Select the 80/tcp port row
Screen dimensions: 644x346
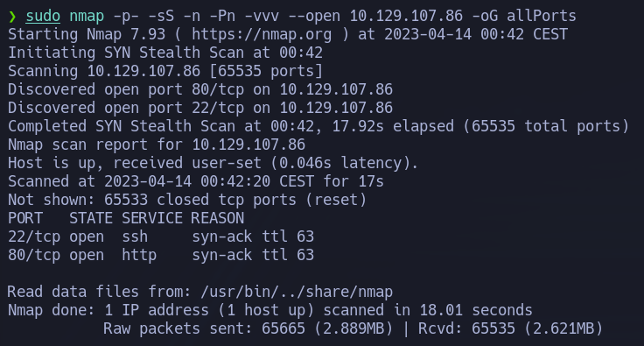(161, 255)
